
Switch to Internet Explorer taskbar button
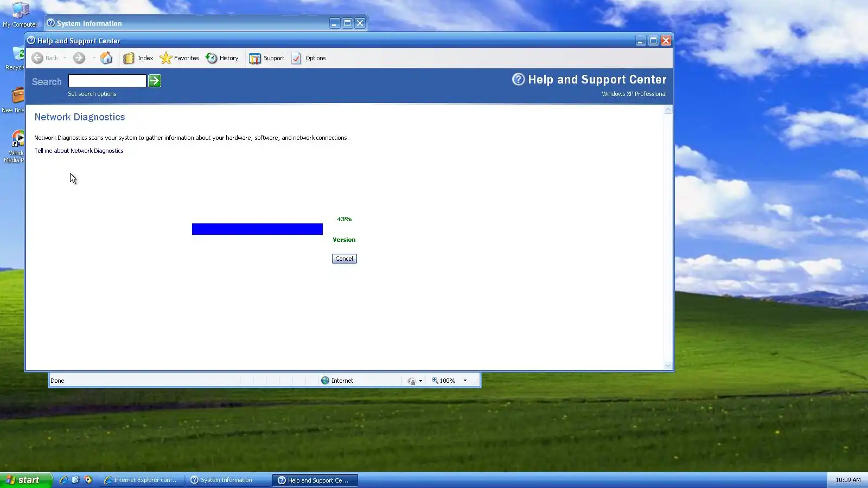point(142,480)
